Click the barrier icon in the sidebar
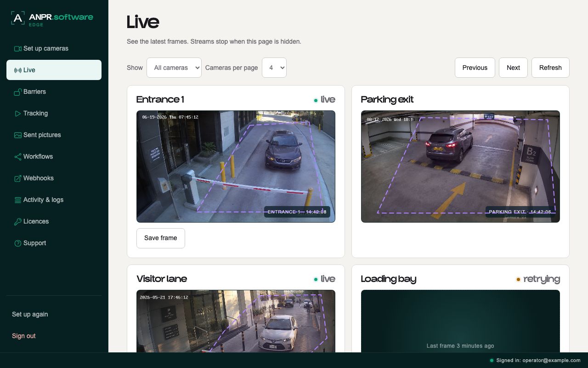 (18, 92)
